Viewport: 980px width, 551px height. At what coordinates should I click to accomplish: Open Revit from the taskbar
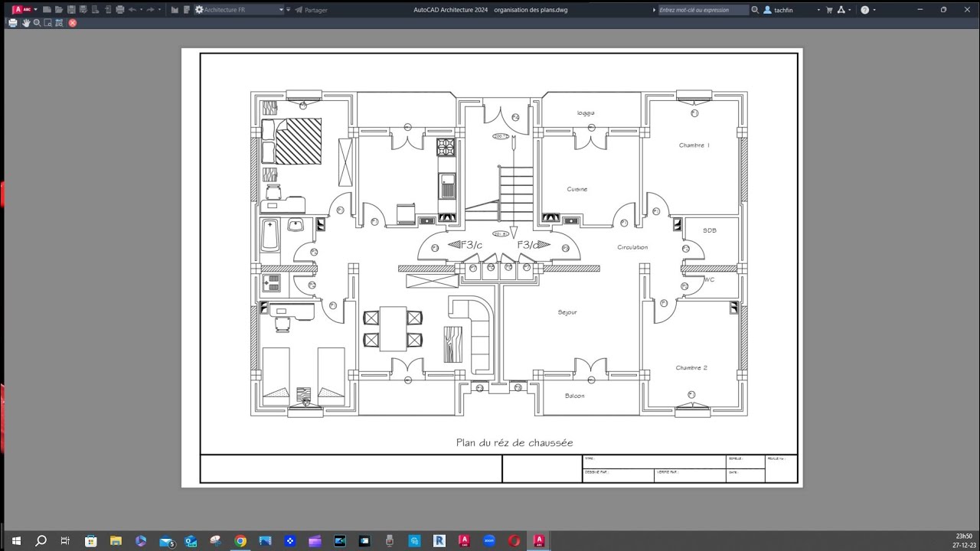point(439,541)
